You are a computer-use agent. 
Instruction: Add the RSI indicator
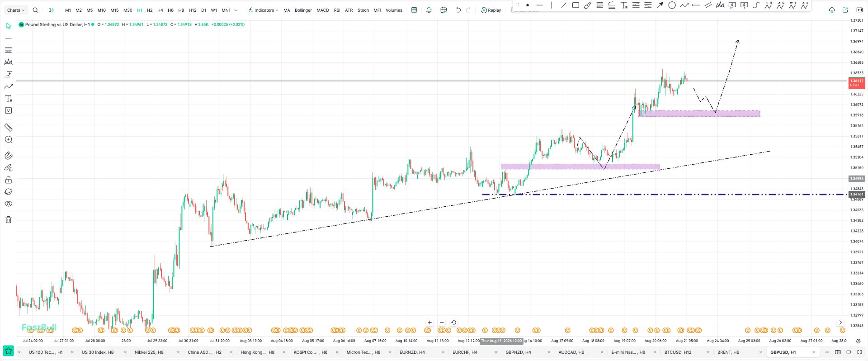coord(337,10)
